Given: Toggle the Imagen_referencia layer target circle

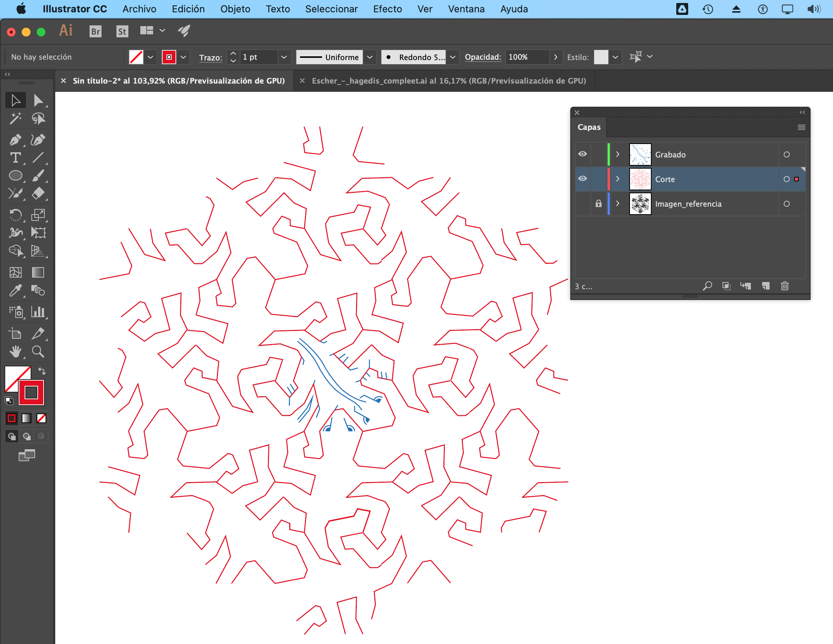Looking at the screenshot, I should coord(786,204).
